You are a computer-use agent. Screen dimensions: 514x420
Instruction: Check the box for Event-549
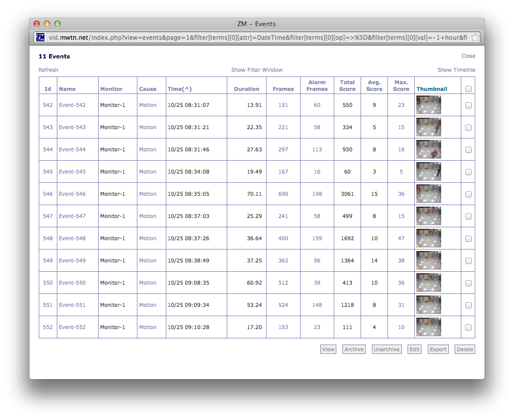[469, 261]
